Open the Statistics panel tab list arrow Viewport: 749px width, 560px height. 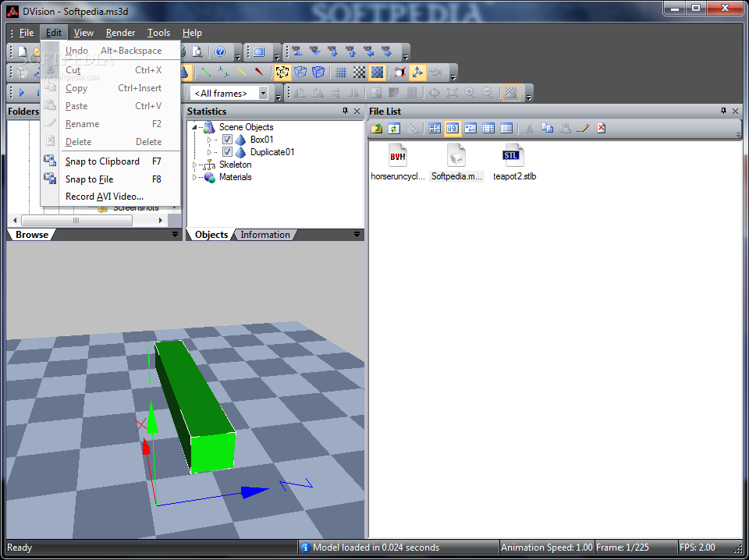tap(357, 235)
